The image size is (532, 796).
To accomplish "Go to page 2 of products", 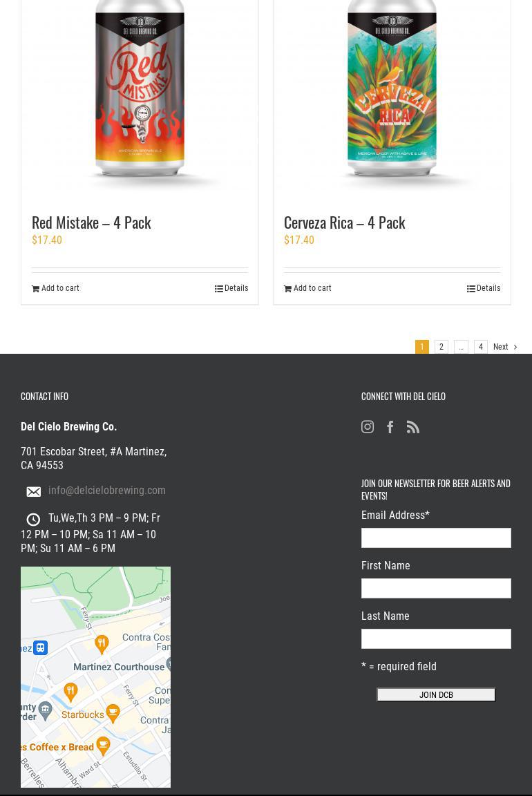I will pos(441,347).
